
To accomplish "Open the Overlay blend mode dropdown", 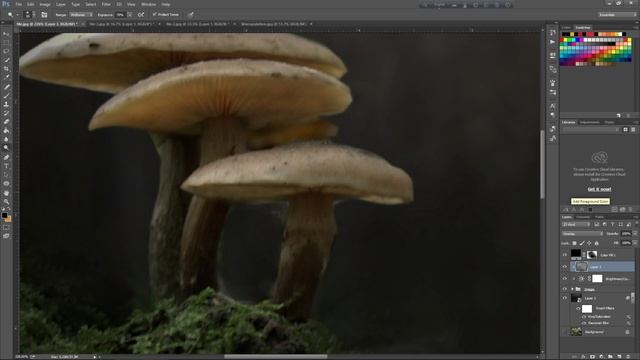I will pos(582,234).
